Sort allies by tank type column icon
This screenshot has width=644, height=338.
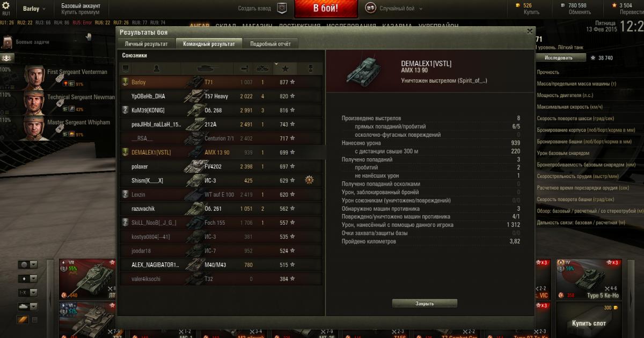click(x=207, y=68)
